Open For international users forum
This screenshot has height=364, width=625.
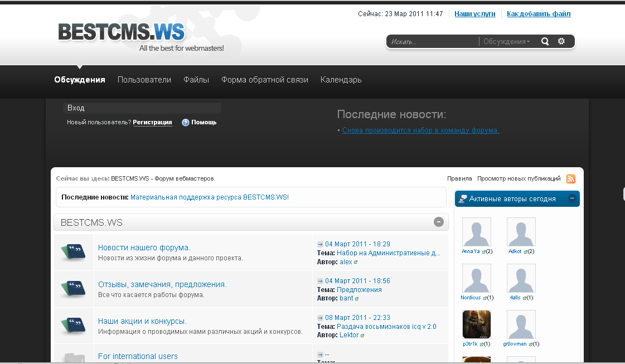coord(138,356)
